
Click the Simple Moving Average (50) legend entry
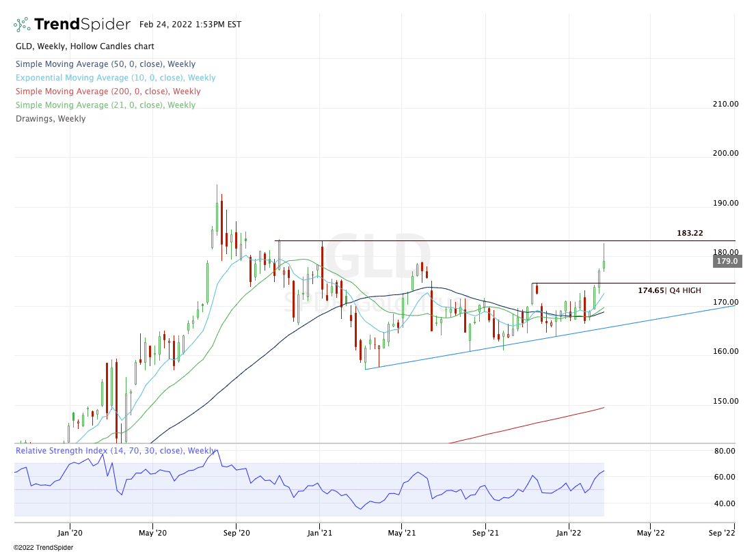click(x=105, y=64)
